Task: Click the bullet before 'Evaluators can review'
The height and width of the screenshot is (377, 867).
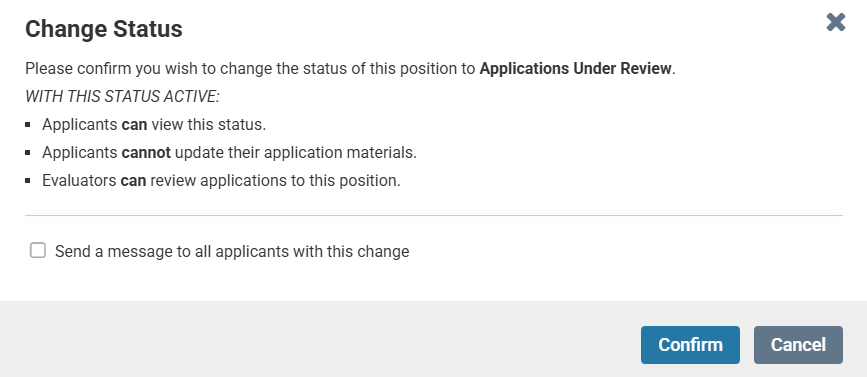Action: [28, 181]
